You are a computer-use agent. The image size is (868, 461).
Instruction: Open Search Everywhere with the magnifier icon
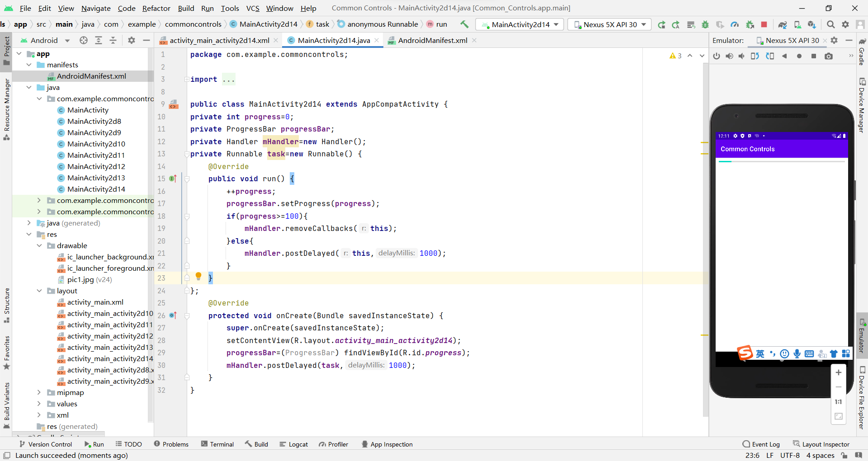tap(831, 24)
